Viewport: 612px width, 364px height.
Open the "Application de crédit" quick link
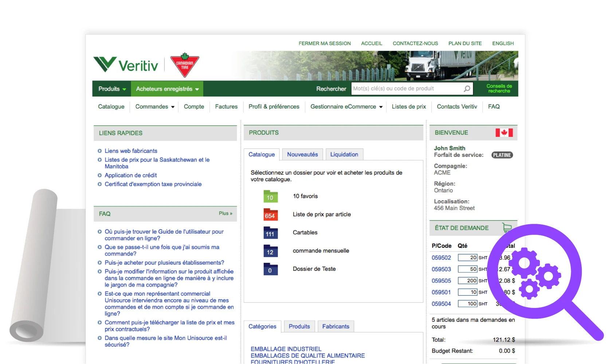point(130,175)
